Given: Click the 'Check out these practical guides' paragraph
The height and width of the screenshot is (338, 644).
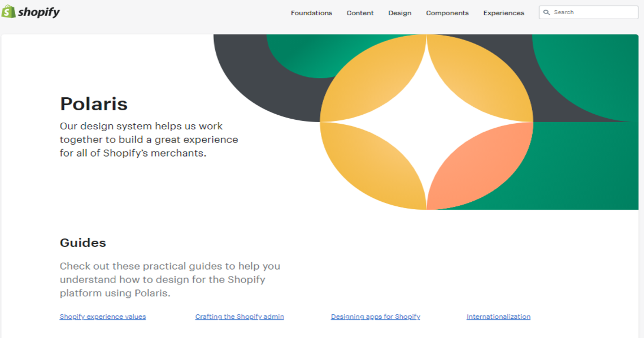Looking at the screenshot, I should [170, 279].
